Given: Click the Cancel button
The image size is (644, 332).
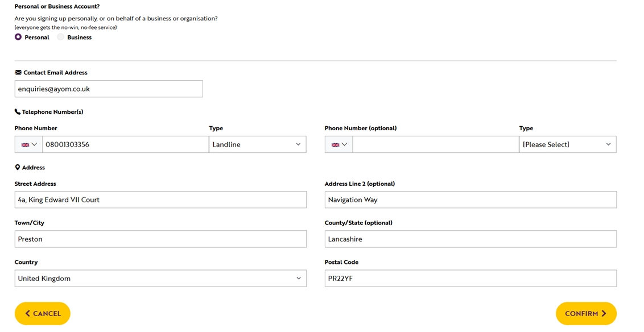Looking at the screenshot, I should [42, 313].
